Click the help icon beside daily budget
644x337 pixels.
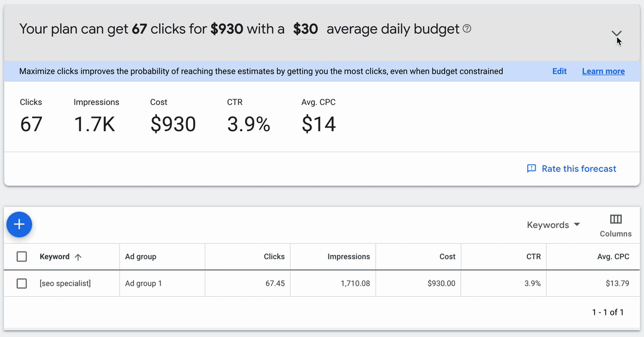point(467,29)
